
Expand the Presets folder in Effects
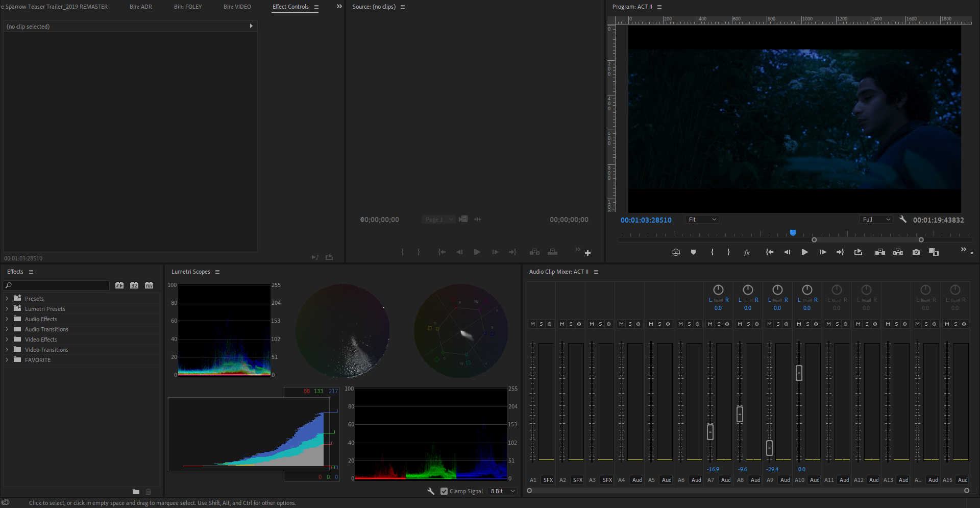[x=7, y=299]
